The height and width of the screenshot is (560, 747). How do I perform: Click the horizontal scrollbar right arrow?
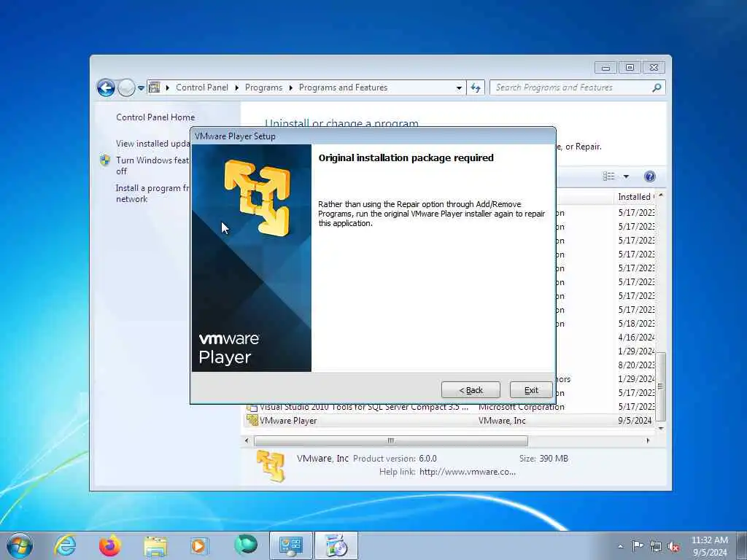pyautogui.click(x=648, y=440)
